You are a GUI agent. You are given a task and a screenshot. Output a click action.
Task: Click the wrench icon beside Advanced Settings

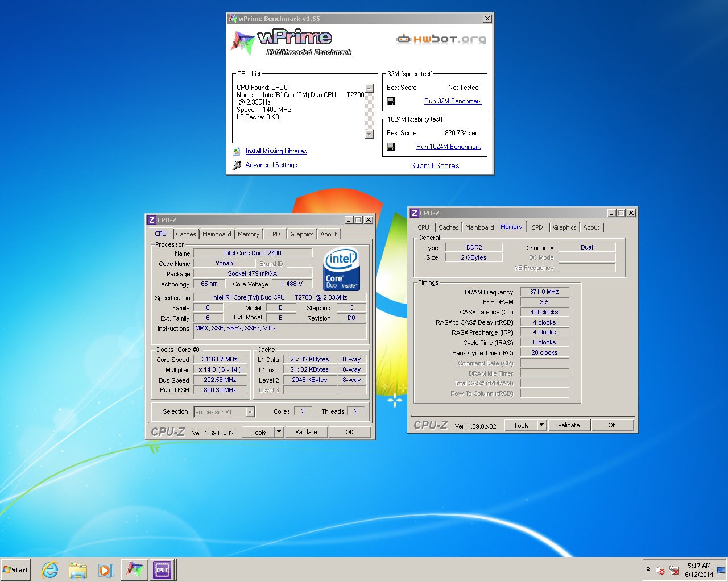coord(237,165)
